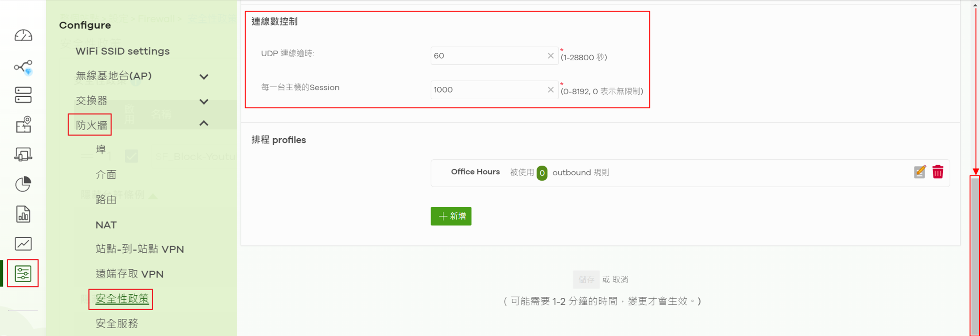Open 站點-到-站點 VPN page
The height and width of the screenshot is (336, 980).
point(140,249)
